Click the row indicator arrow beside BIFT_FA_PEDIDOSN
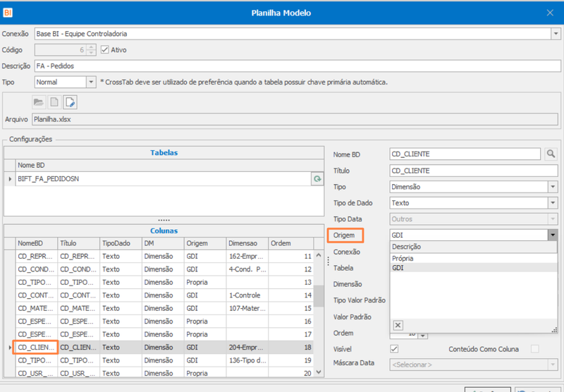564x392 pixels. (10, 179)
